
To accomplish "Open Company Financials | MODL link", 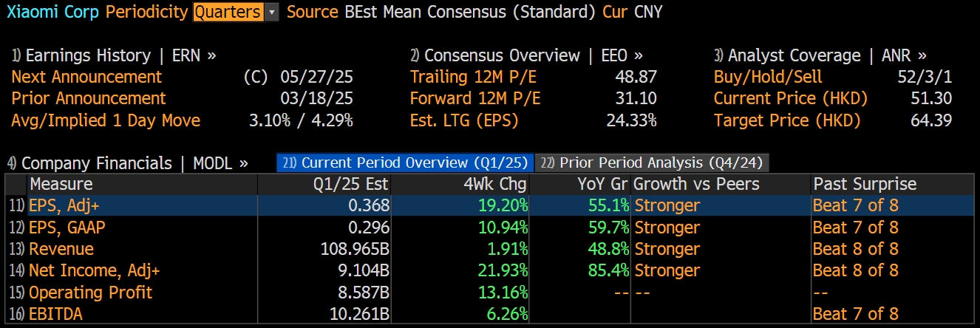I will [127, 163].
